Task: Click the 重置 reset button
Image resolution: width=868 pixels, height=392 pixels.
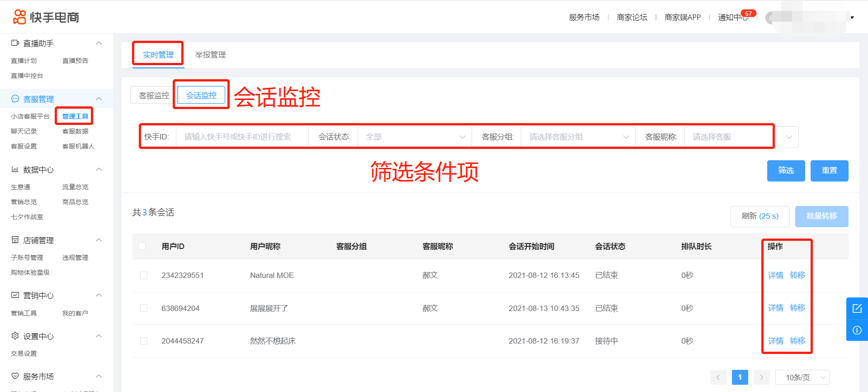Action: pyautogui.click(x=829, y=171)
